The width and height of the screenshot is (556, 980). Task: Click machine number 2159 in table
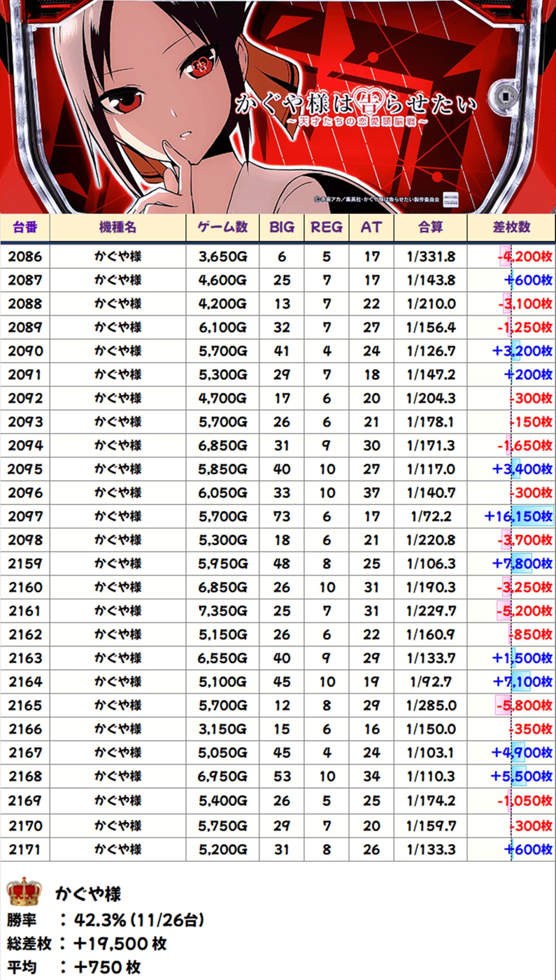[25, 564]
